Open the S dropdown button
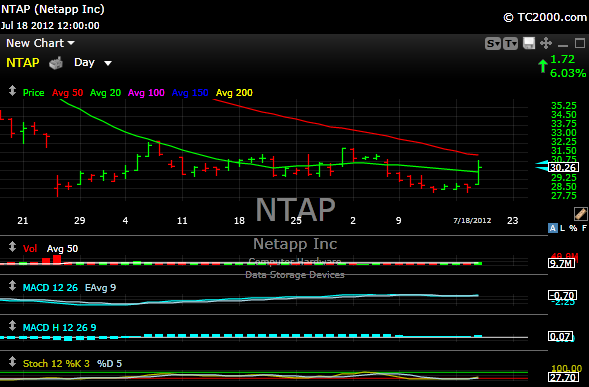The width and height of the screenshot is (589, 387). tap(493, 44)
